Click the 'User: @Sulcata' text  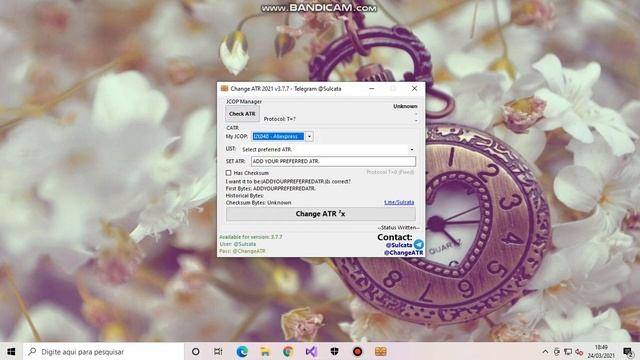click(x=238, y=244)
